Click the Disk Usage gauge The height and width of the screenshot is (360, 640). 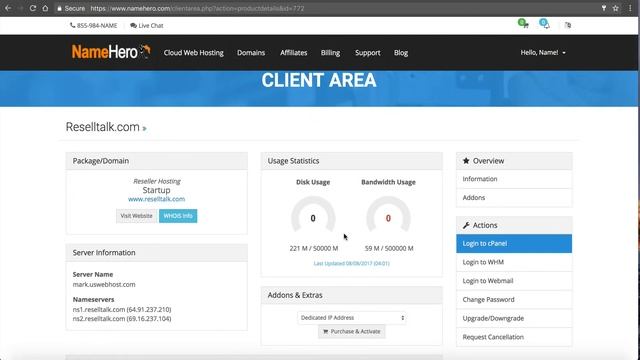click(313, 214)
